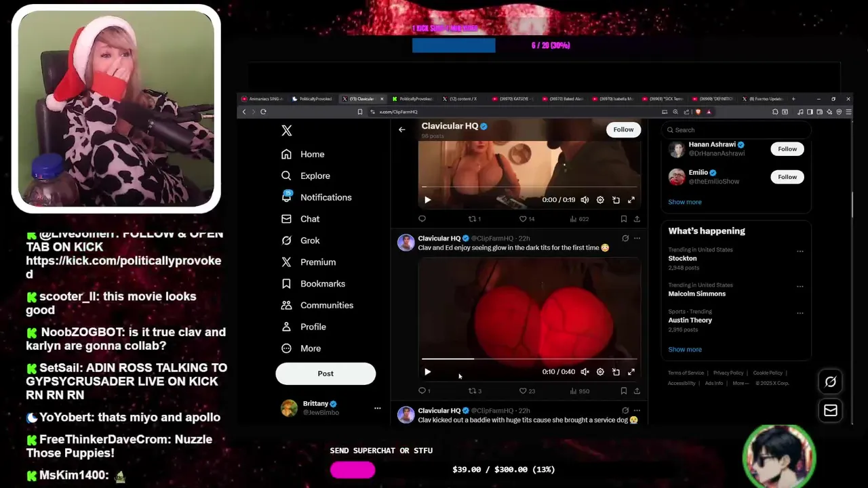Click Show more under the follow suggestions
Image resolution: width=868 pixels, height=488 pixels.
coord(685,202)
